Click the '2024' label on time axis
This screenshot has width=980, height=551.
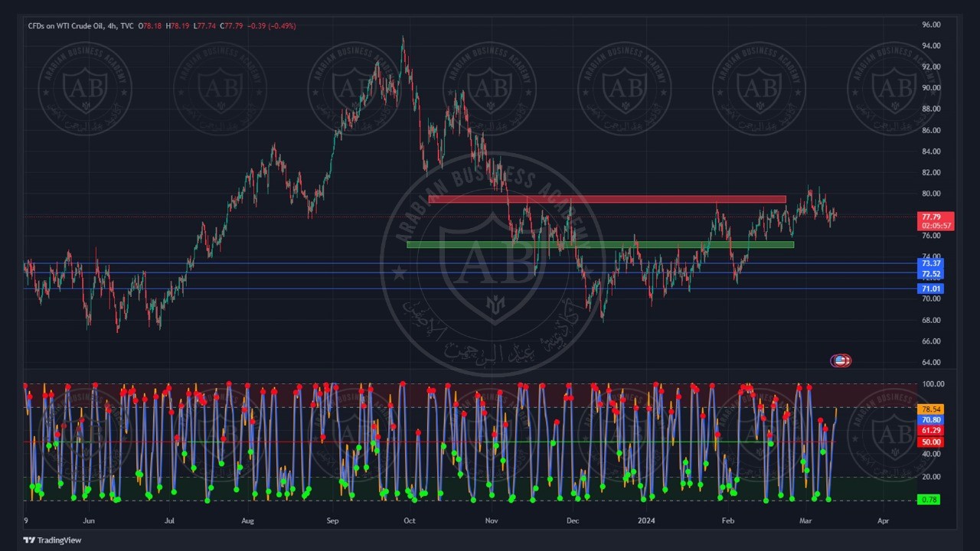[647, 521]
